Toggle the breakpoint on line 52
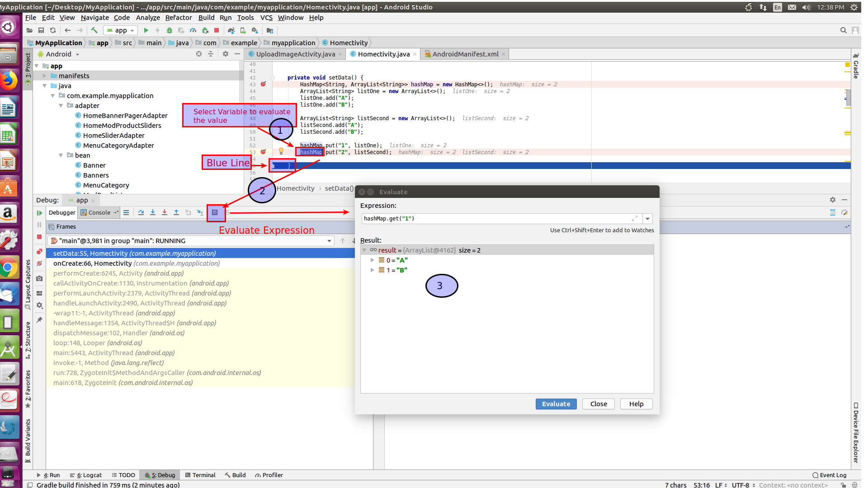The image size is (868, 488). tap(263, 145)
